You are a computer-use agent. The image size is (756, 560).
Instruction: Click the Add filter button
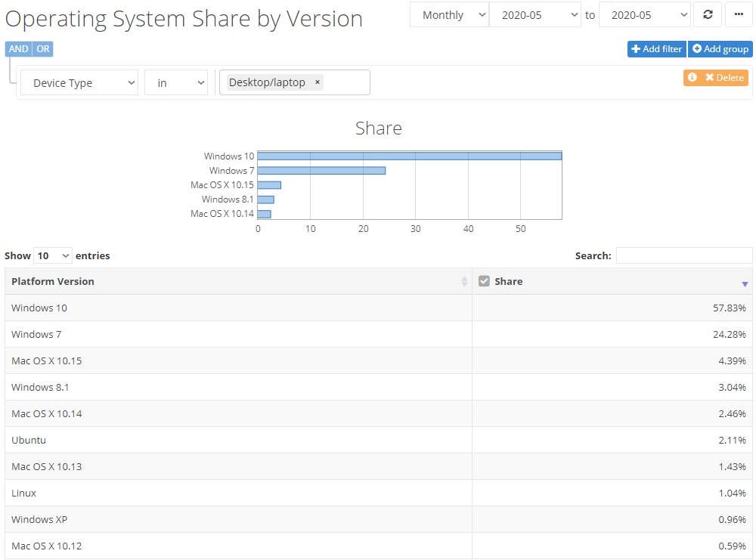click(x=656, y=48)
